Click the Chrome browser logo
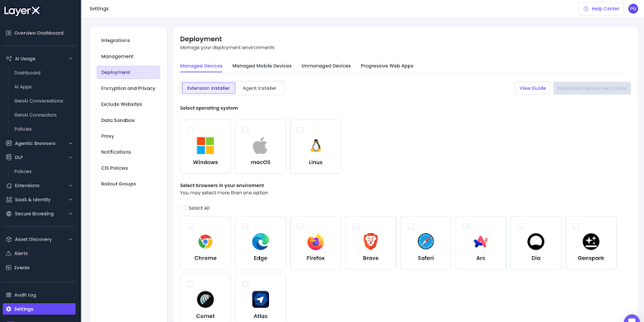 [206, 242]
